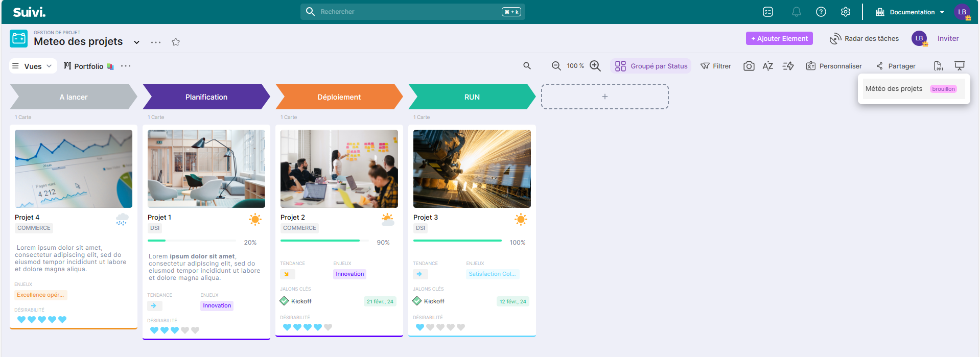Open automations via the lightning list icon
The width and height of the screenshot is (980, 357).
[788, 66]
